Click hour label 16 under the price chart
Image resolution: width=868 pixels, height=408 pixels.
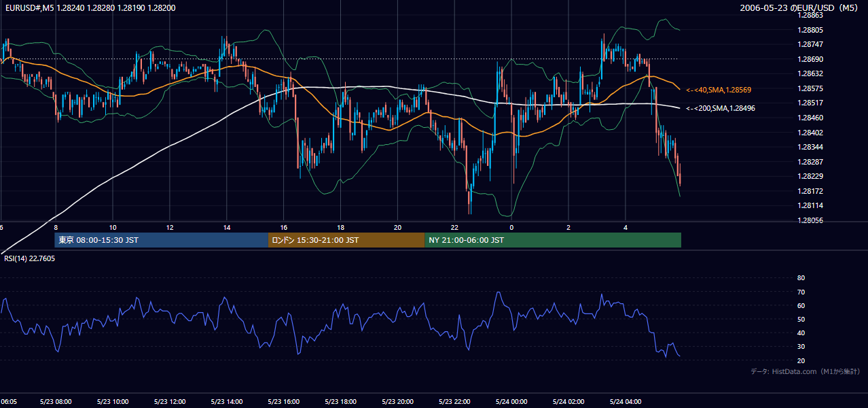(x=284, y=228)
